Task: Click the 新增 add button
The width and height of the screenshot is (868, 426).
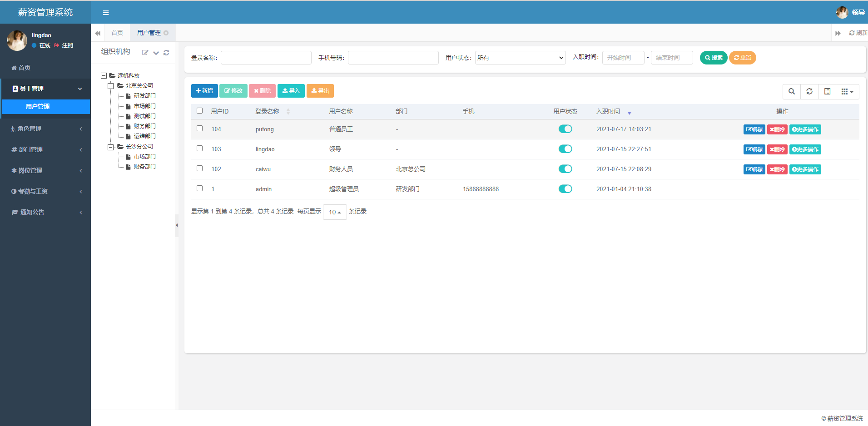Action: [204, 91]
